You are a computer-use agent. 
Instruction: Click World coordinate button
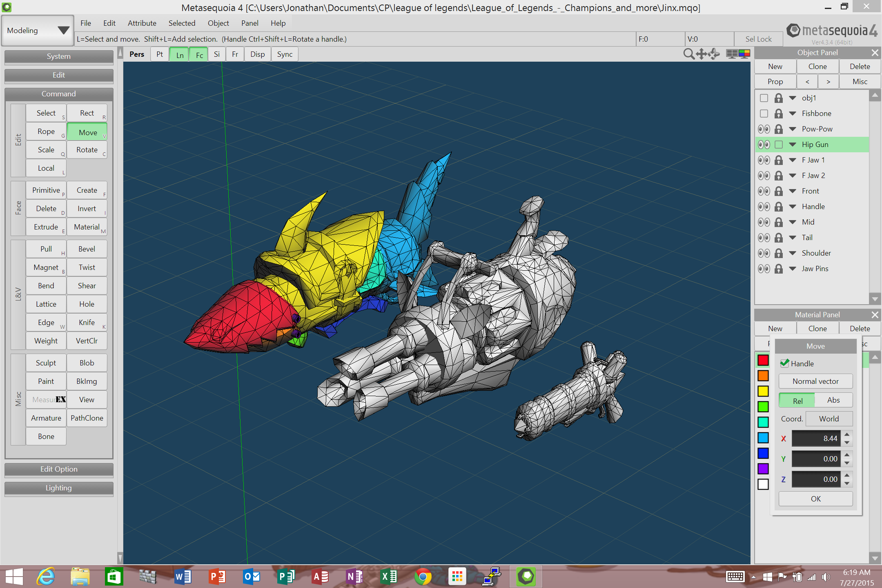(829, 419)
